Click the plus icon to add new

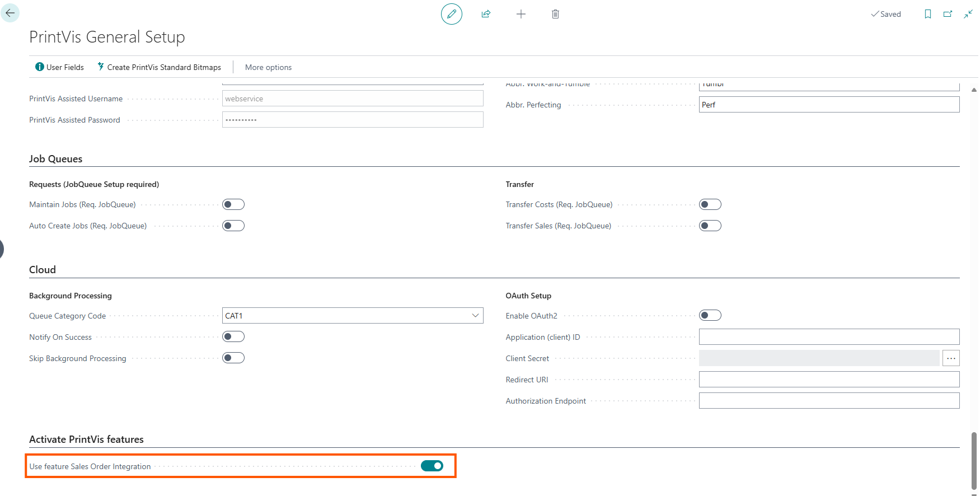[x=521, y=14]
